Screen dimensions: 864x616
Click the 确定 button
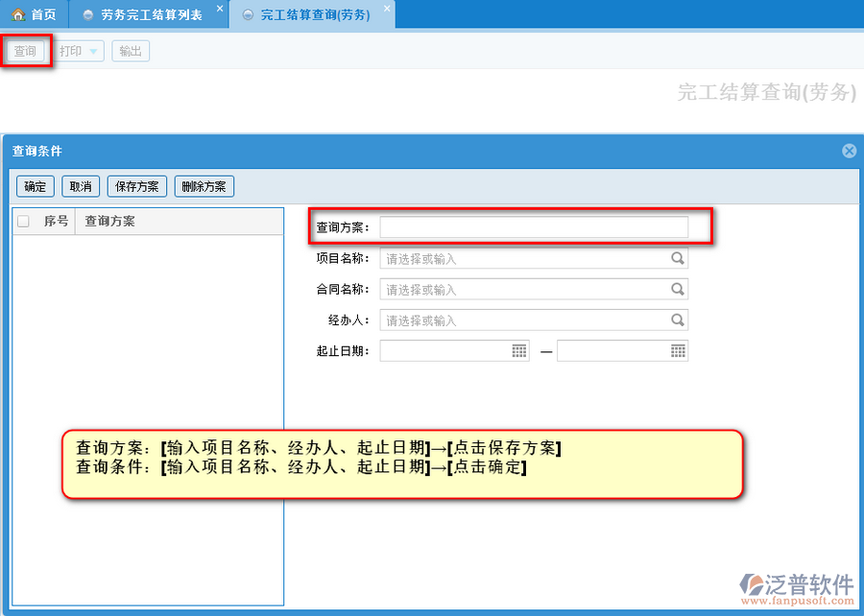click(x=35, y=186)
